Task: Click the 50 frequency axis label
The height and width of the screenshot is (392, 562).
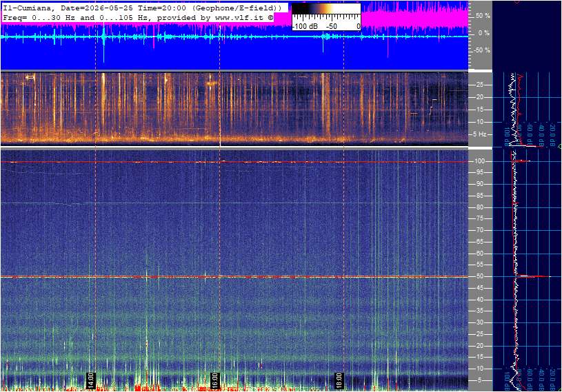Action: 479,276
